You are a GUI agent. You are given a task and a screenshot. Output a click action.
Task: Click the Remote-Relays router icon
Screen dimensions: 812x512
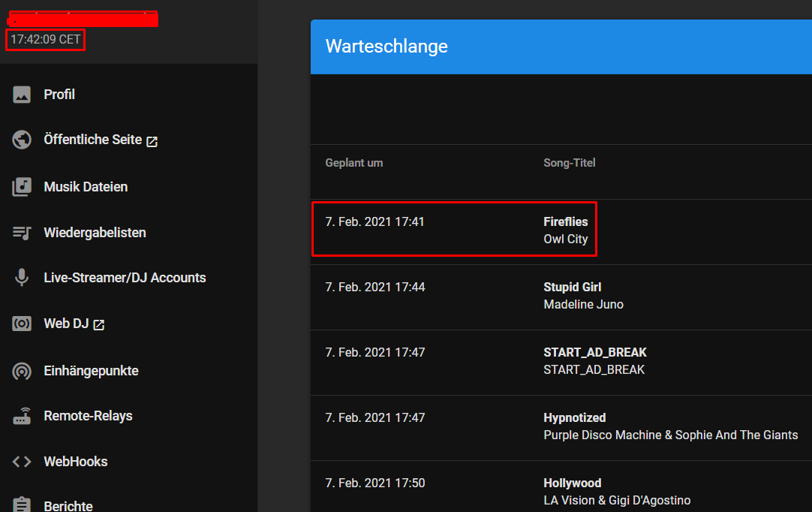click(x=22, y=416)
